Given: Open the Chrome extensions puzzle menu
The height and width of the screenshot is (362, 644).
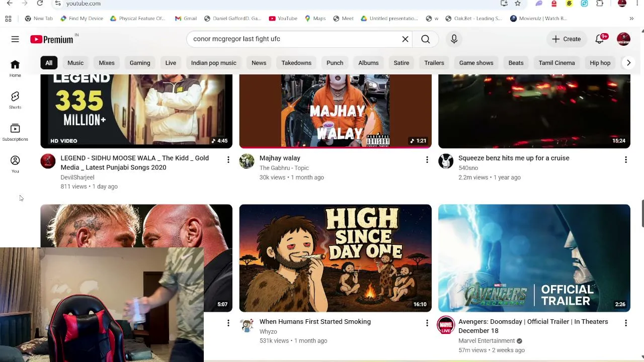Looking at the screenshot, I should (600, 4).
